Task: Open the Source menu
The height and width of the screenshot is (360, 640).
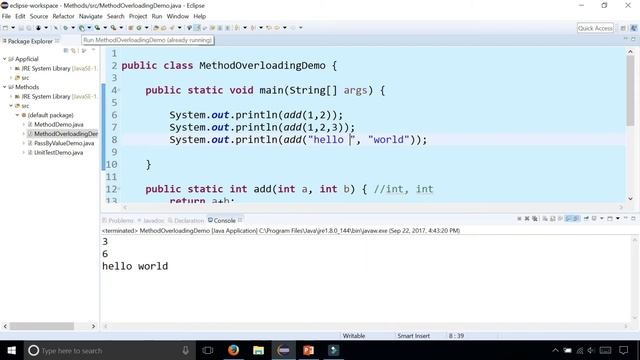Action: coord(39,16)
